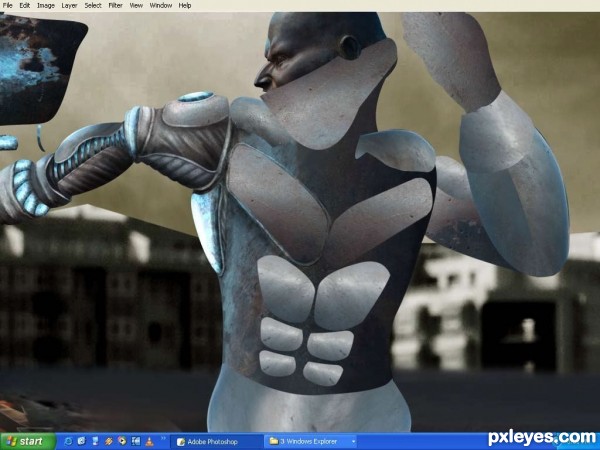Click the quick launch icon left of VLC
Viewport: 600px width, 450px height.
(136, 442)
